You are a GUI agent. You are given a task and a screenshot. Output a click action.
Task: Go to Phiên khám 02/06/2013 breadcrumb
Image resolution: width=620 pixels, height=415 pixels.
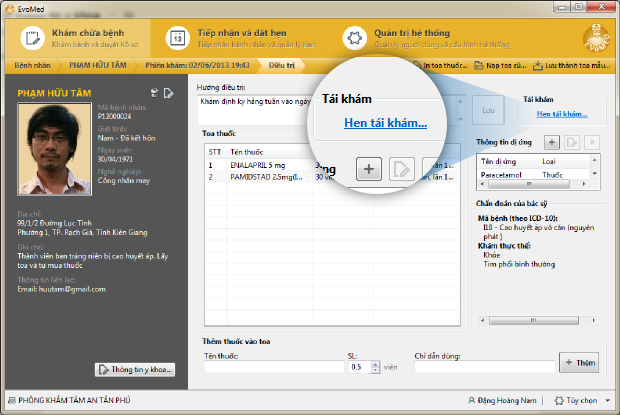[x=197, y=65]
